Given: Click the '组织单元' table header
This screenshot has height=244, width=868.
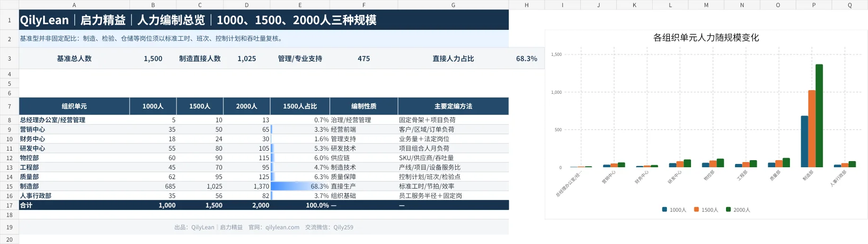Looking at the screenshot, I should [74, 106].
